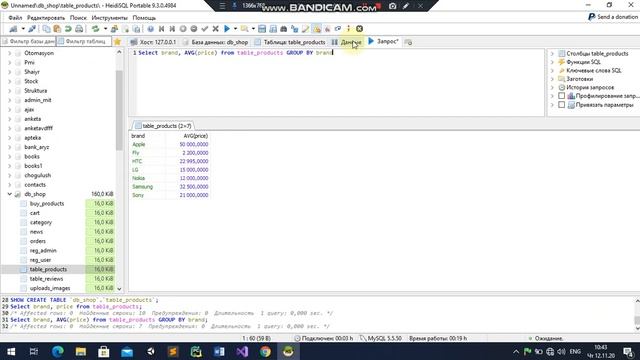Expand table_products columns helper node

coord(552,53)
